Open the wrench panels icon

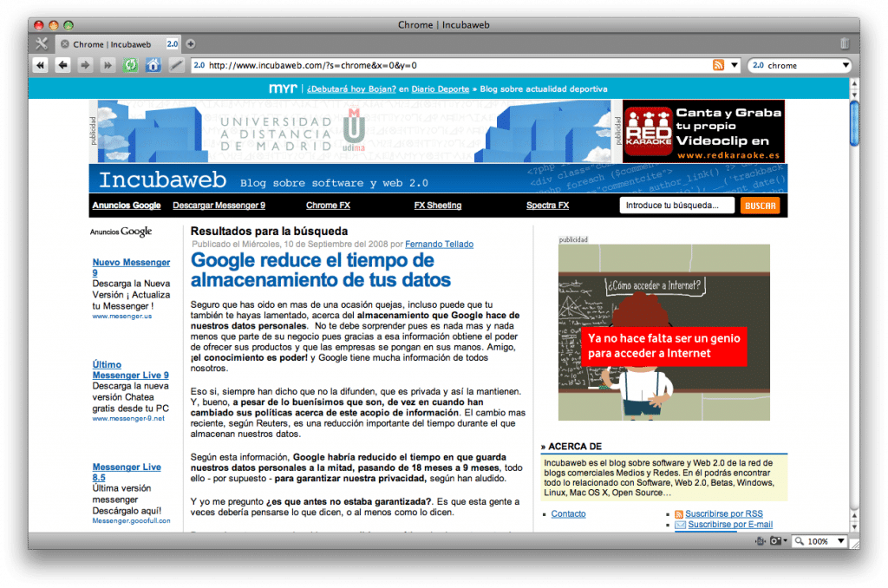42,43
